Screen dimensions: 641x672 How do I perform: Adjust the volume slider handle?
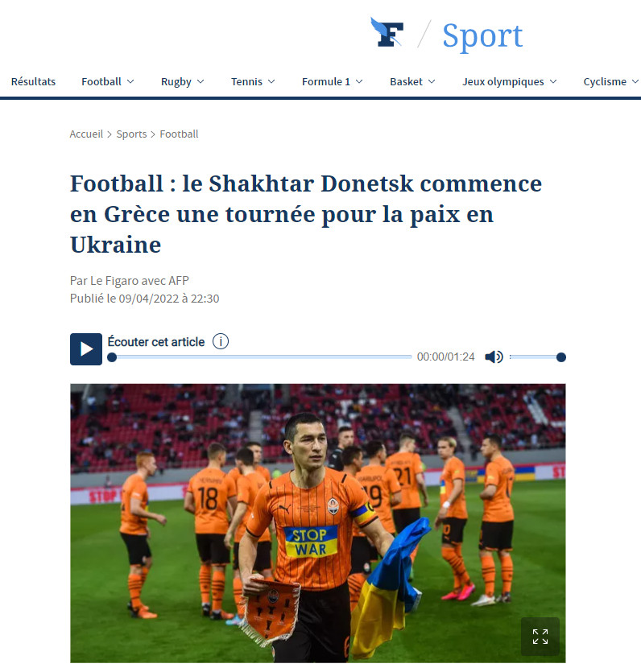(560, 357)
